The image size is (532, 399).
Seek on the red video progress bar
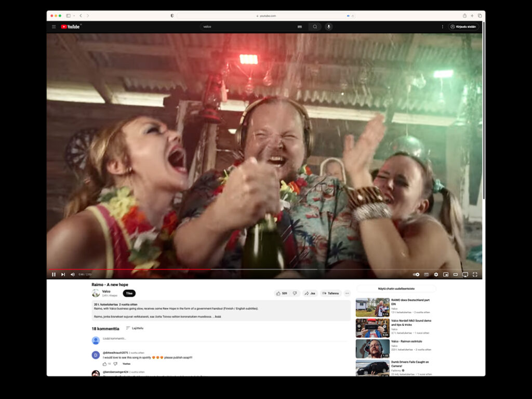pos(264,270)
